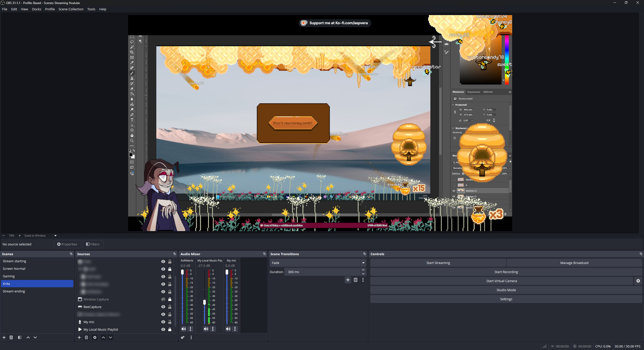Open the Scene Collection menu
Viewport: 644px width, 350px height.
tap(71, 9)
